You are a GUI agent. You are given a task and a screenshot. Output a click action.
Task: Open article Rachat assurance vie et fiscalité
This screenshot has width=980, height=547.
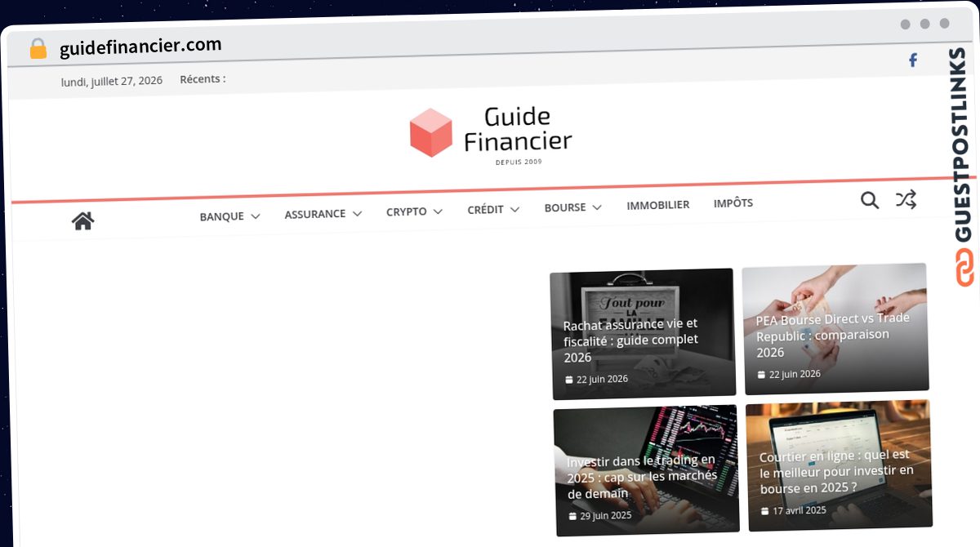click(630, 340)
